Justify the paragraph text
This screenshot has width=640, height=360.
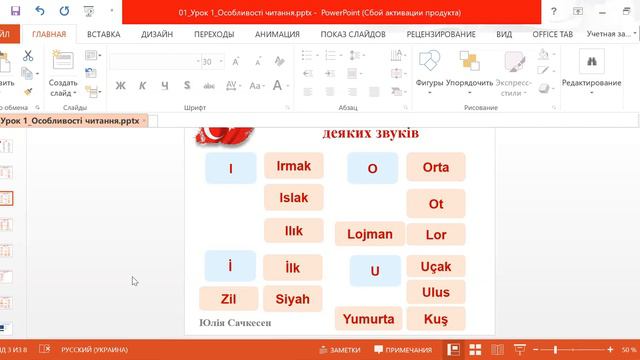[x=374, y=92]
